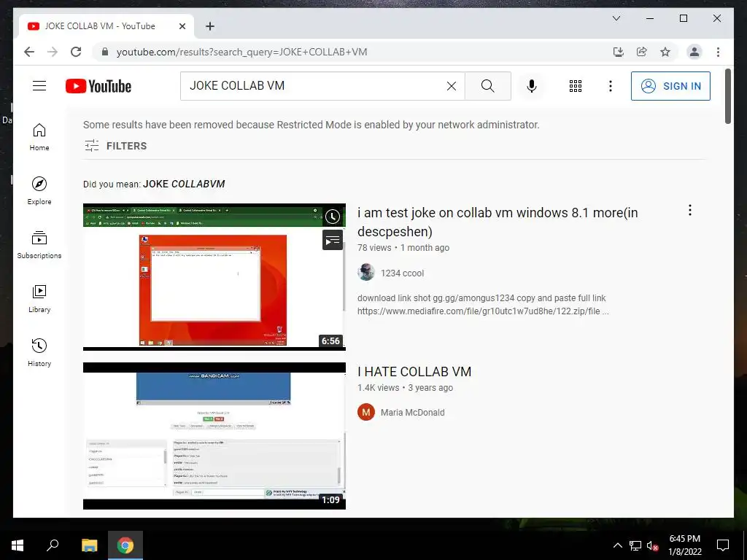Open 1234 ccool channel avatar
Image resolution: width=747 pixels, height=560 pixels.
pos(366,273)
